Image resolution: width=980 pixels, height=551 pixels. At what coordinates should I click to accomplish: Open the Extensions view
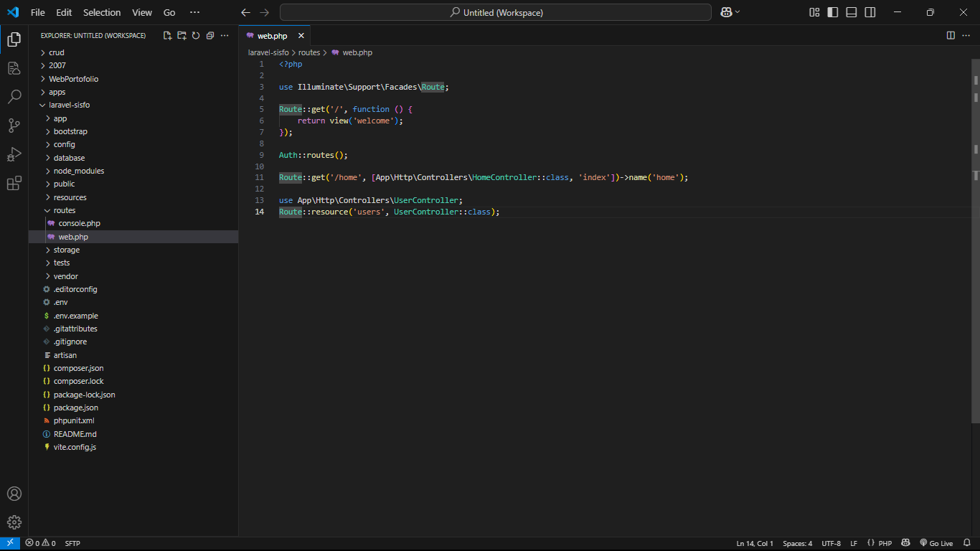[14, 184]
